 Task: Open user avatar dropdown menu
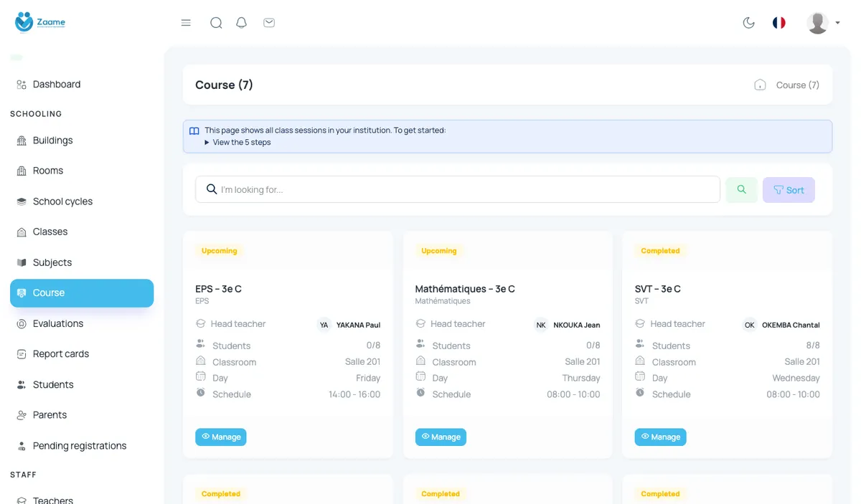pos(823,23)
